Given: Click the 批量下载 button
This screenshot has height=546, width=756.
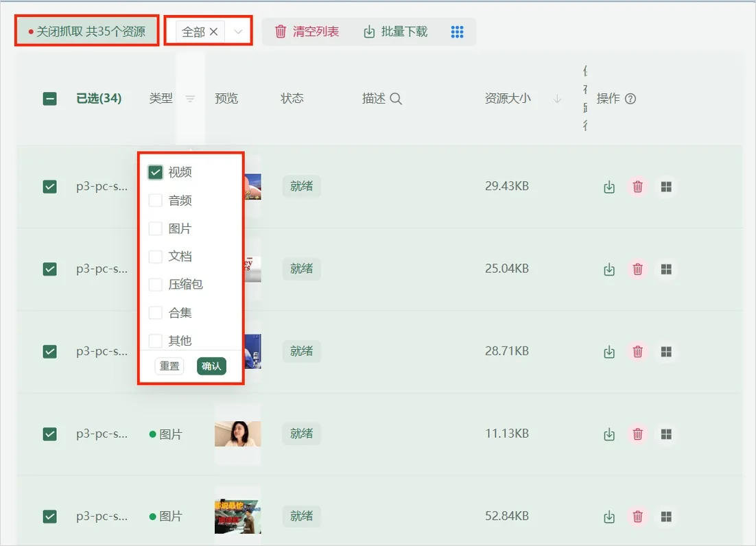Looking at the screenshot, I should coord(395,32).
